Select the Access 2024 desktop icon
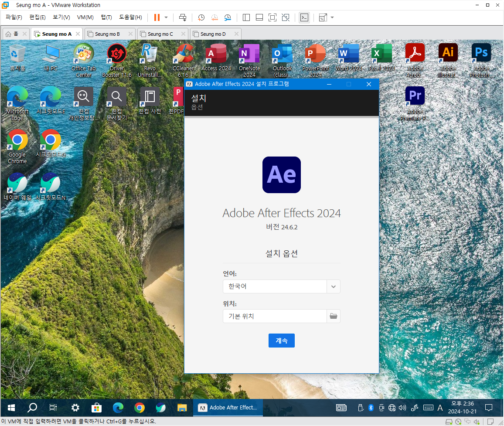Viewport: 504px width, 426px height. coord(216,58)
